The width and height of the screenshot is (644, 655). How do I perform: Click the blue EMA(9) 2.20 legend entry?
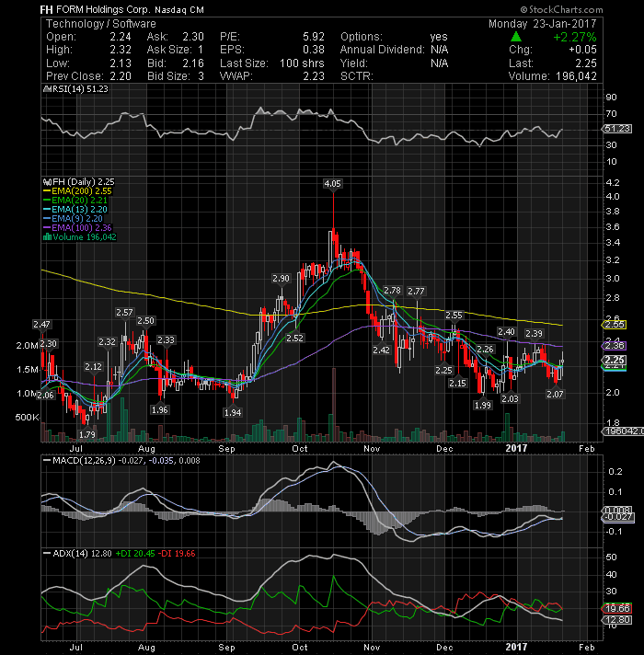(x=73, y=218)
